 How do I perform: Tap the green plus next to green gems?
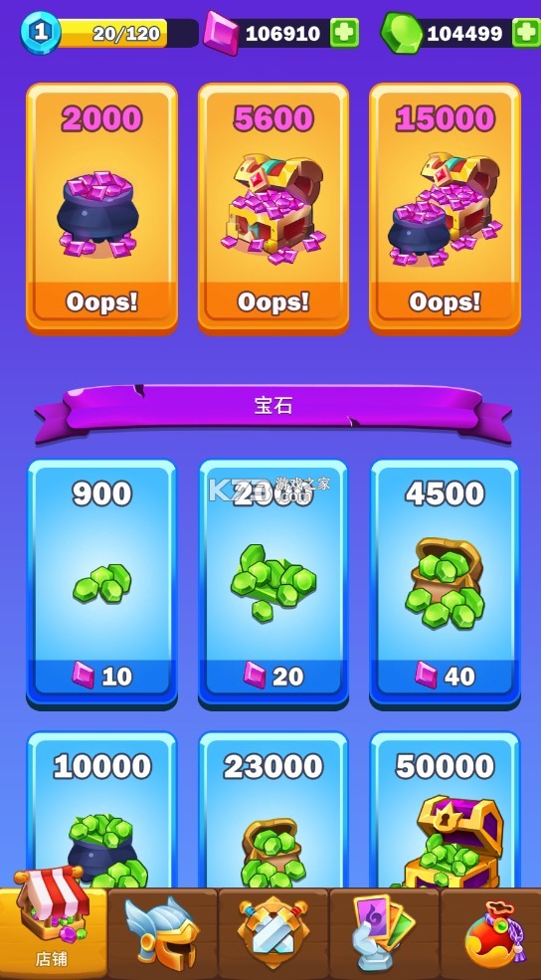(x=526, y=33)
